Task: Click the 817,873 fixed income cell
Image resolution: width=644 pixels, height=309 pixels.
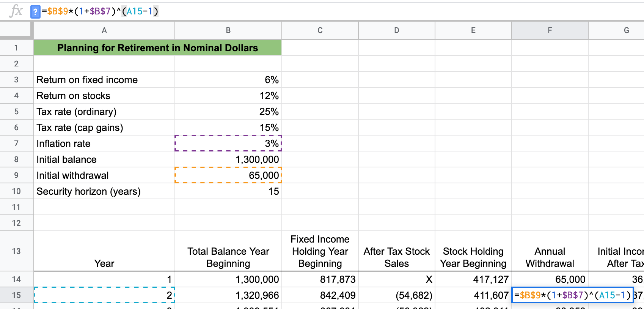Action: pyautogui.click(x=320, y=279)
